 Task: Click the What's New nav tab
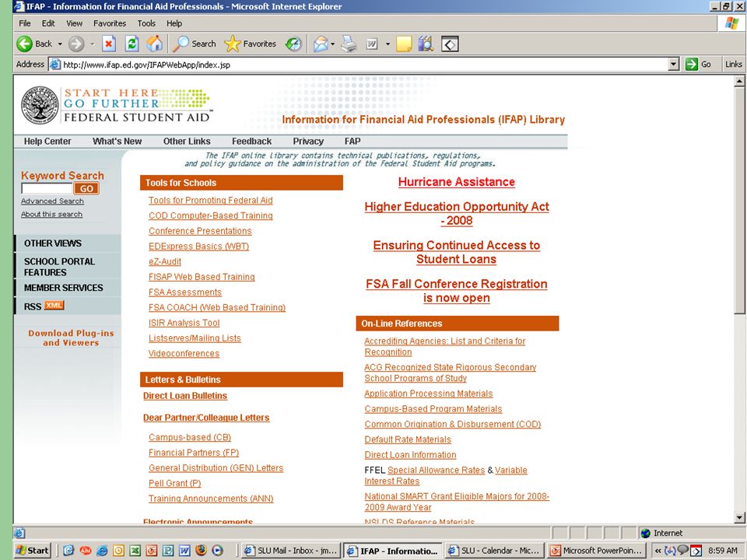[x=117, y=142]
